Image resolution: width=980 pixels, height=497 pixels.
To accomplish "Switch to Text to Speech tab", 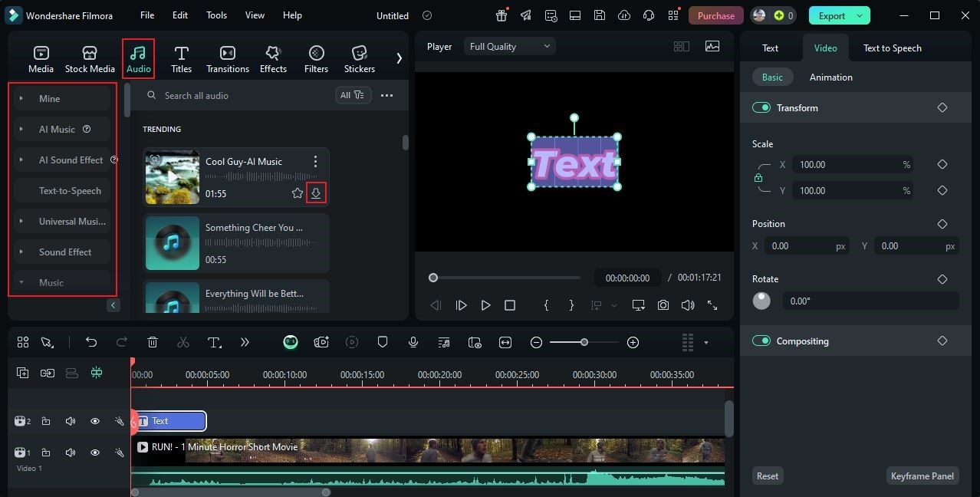I will [893, 48].
